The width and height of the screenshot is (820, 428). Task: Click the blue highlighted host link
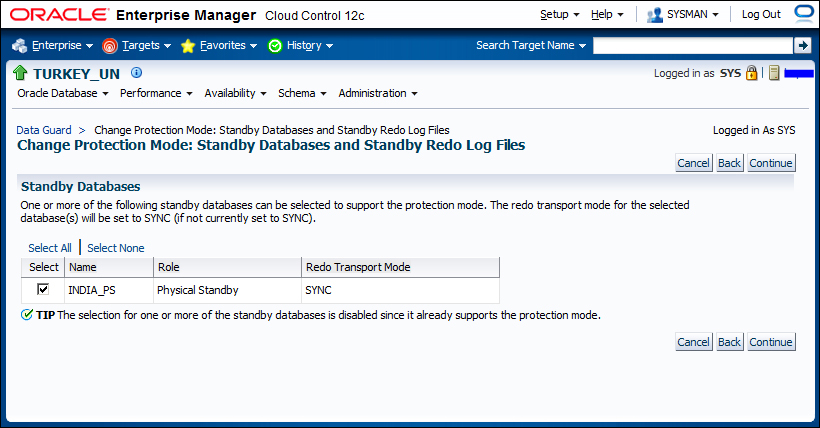pos(799,73)
